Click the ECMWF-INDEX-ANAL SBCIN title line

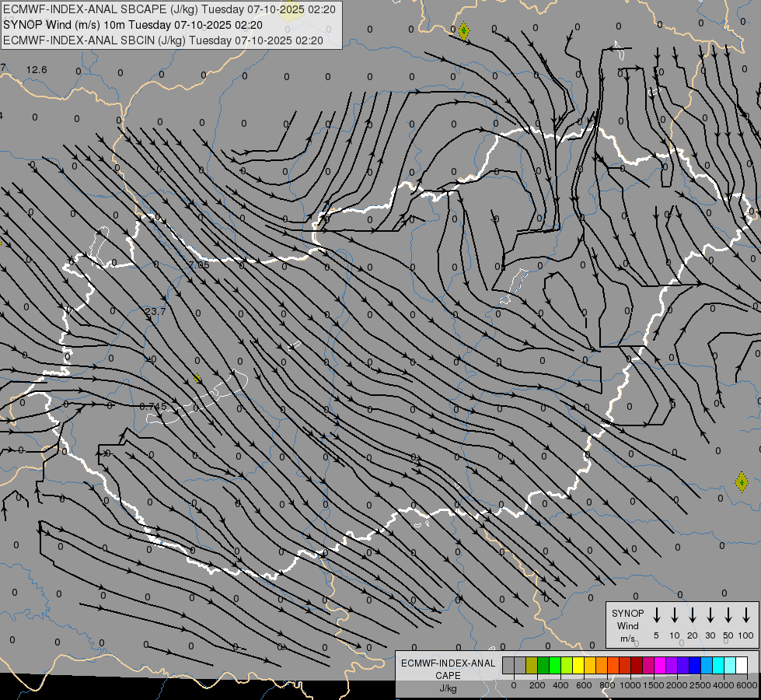[x=163, y=40]
